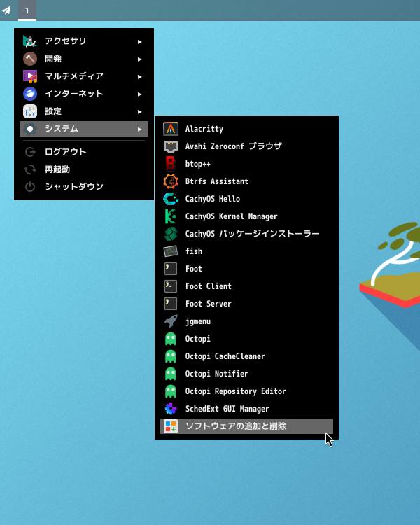The height and width of the screenshot is (525, 420).
Task: Click the システム gear icon
Action: coord(30,129)
